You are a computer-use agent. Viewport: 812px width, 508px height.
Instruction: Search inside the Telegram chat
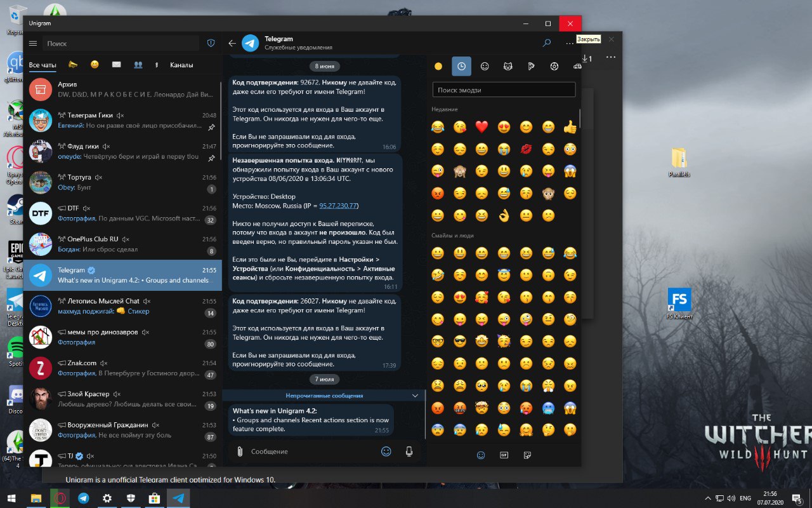pyautogui.click(x=547, y=43)
